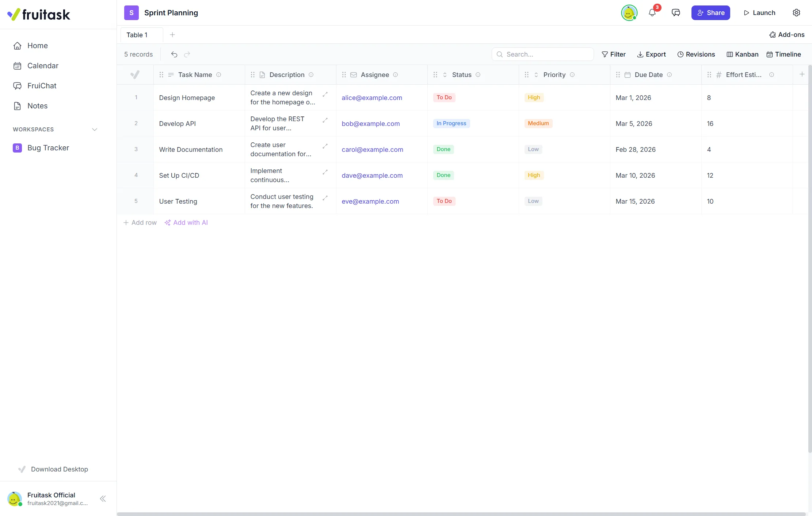Click into the Search field
Screen dimensions: 812x516
pyautogui.click(x=542, y=54)
